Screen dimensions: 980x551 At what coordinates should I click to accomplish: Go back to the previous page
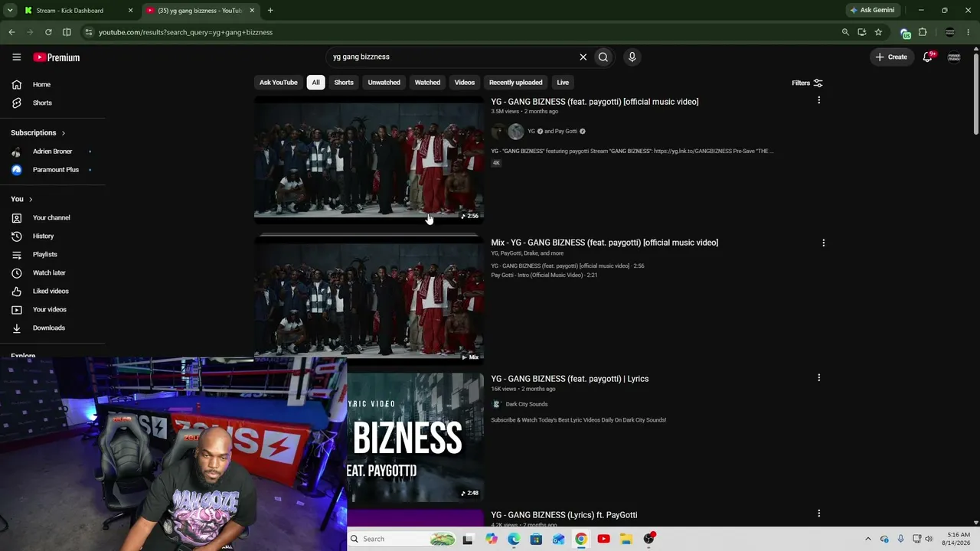(x=11, y=32)
